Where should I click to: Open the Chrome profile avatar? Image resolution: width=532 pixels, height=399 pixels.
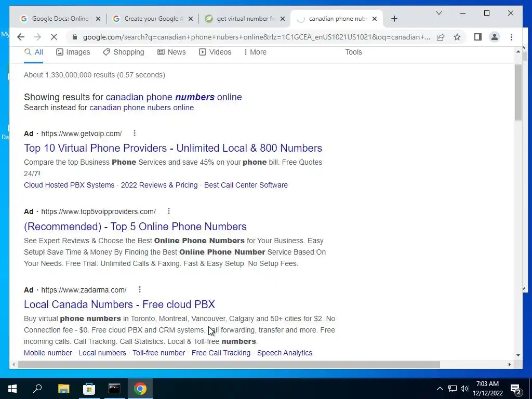pos(495,37)
